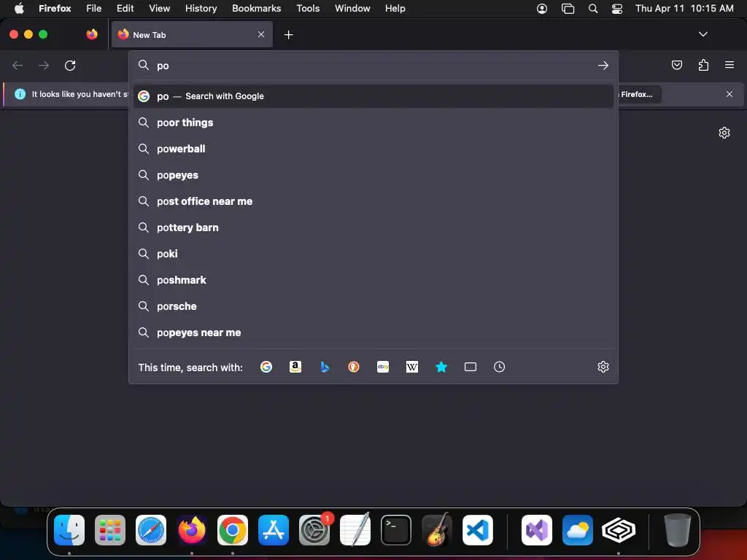Viewport: 747px width, 560px height.
Task: Open Launchpad from the Dock
Action: (110, 529)
